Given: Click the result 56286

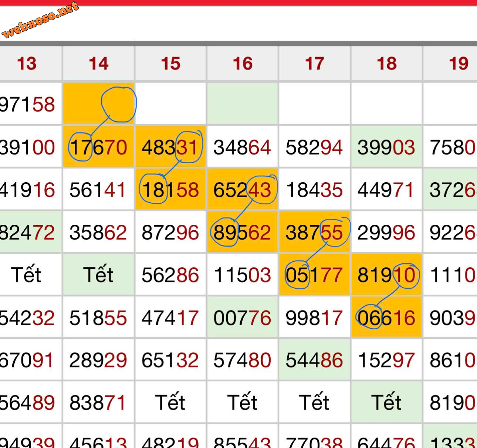Looking at the screenshot, I should tap(170, 275).
